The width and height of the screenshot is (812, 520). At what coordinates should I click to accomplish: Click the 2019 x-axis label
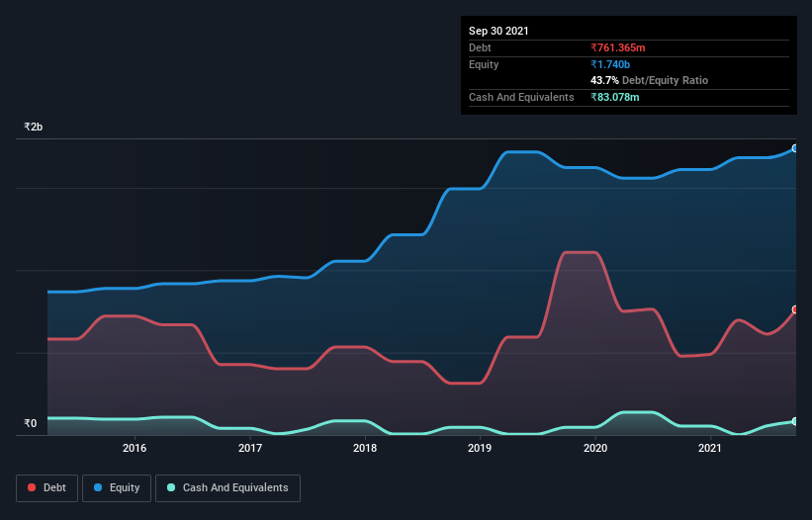tap(480, 448)
